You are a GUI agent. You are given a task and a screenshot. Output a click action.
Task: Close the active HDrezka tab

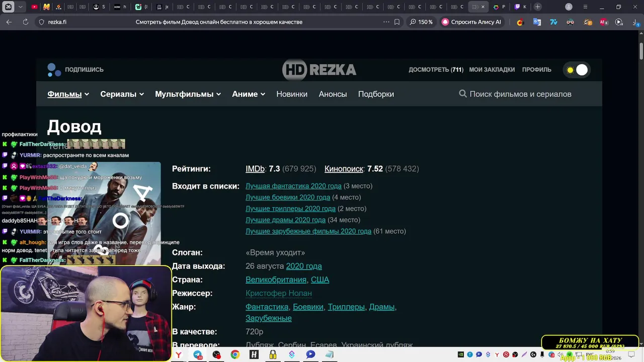coord(483,7)
